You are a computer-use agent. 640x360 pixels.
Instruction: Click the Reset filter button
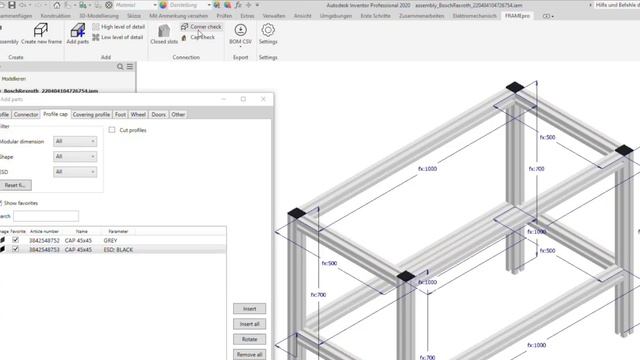[16, 185]
